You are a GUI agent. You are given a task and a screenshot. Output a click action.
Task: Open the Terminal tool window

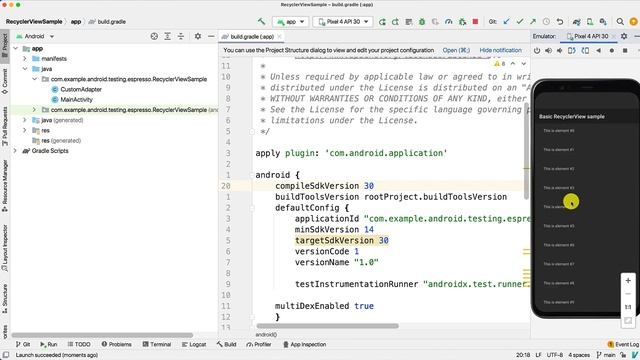(x=157, y=344)
